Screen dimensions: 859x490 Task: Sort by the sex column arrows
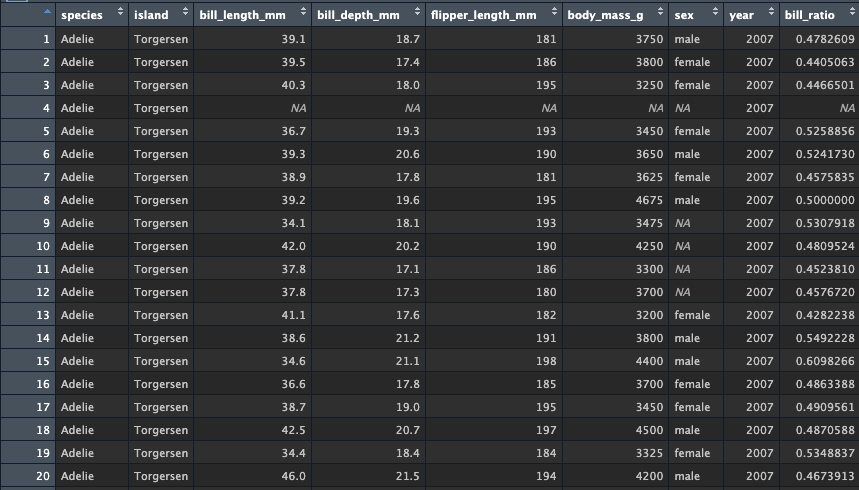pyautogui.click(x=715, y=12)
